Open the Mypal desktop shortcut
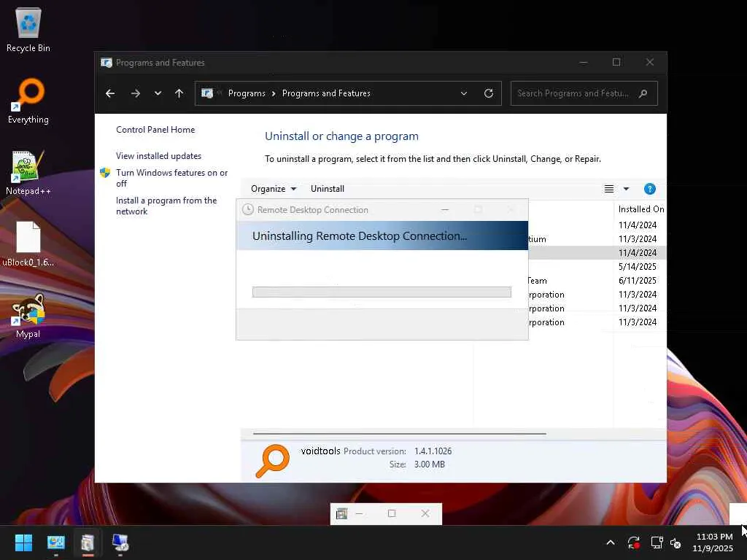This screenshot has width=747, height=560. point(28,316)
